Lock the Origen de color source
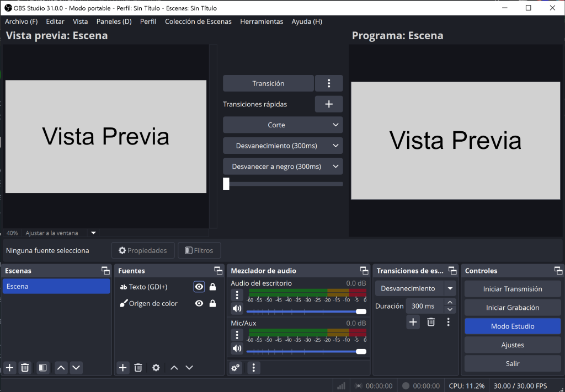Screen dimensions: 565x392 pos(212,303)
